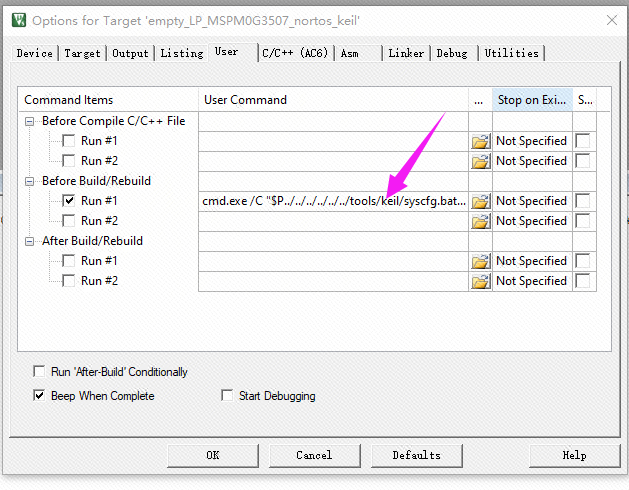Enable Run 'After-Build' Conditionally option
The image size is (629, 490).
(39, 372)
